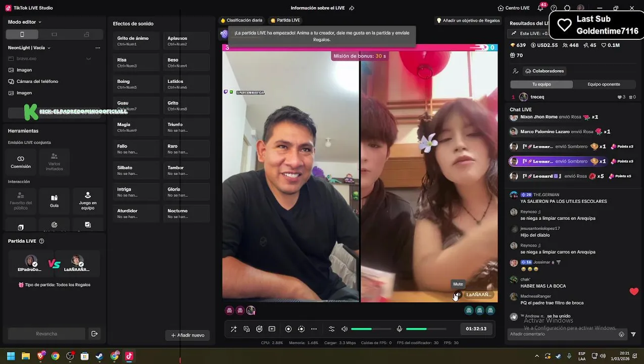Click Añadir un objetivo de Regalos
The height and width of the screenshot is (364, 644).
[x=468, y=21]
